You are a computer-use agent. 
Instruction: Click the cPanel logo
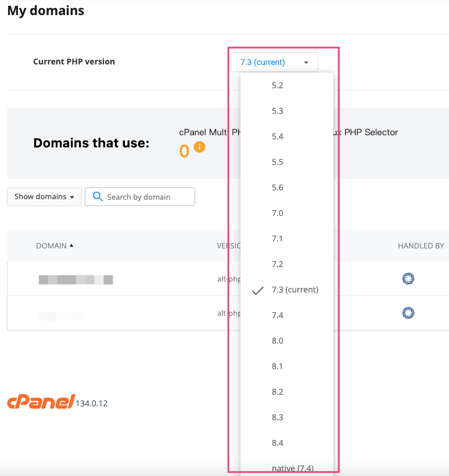[41, 402]
